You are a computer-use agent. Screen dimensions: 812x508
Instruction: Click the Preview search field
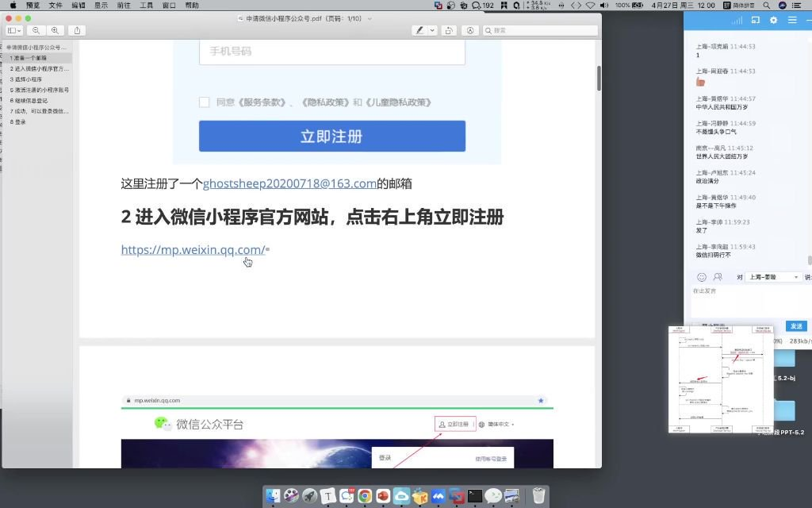coord(540,31)
